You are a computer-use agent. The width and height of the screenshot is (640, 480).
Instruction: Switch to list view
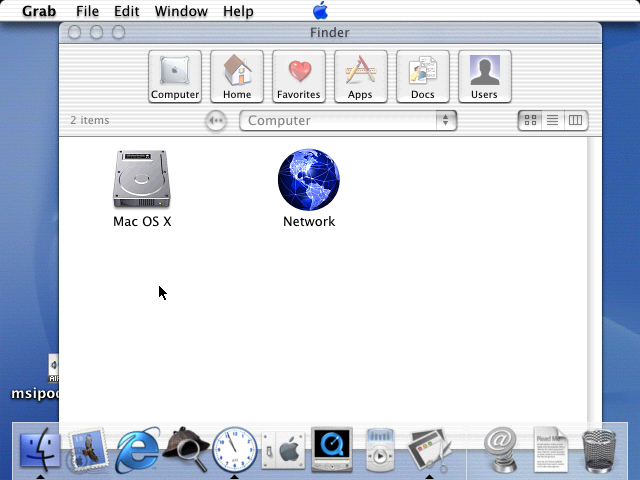coord(553,120)
